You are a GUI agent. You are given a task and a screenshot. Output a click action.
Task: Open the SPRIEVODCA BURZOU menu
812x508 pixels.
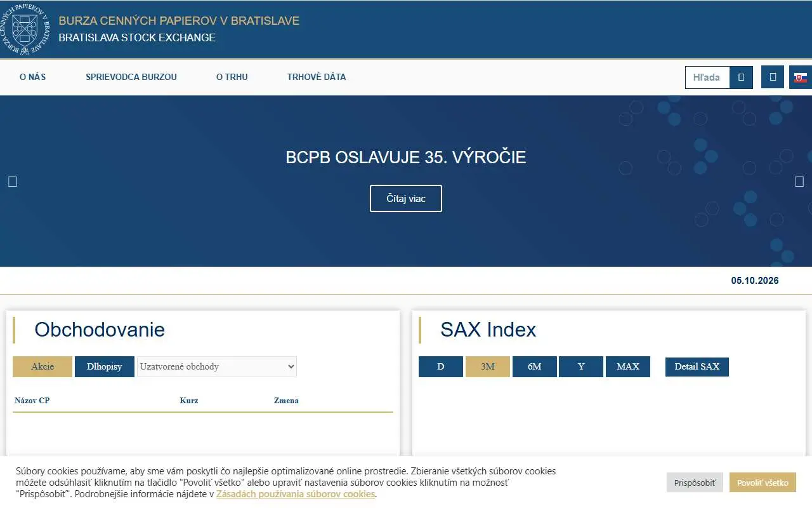131,77
